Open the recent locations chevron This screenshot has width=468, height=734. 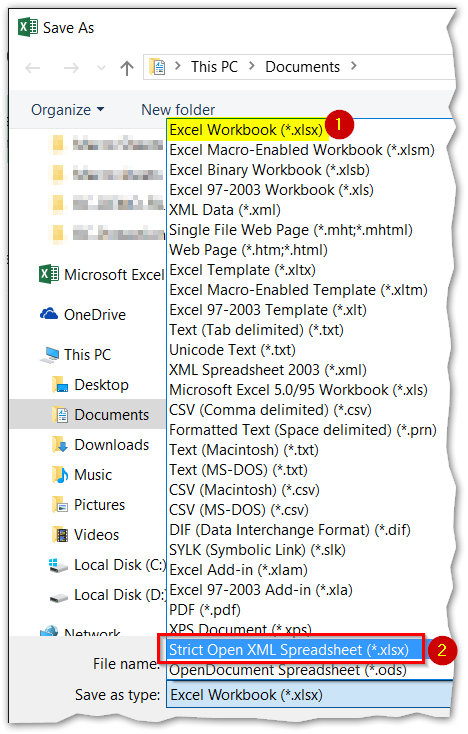pyautogui.click(x=101, y=68)
